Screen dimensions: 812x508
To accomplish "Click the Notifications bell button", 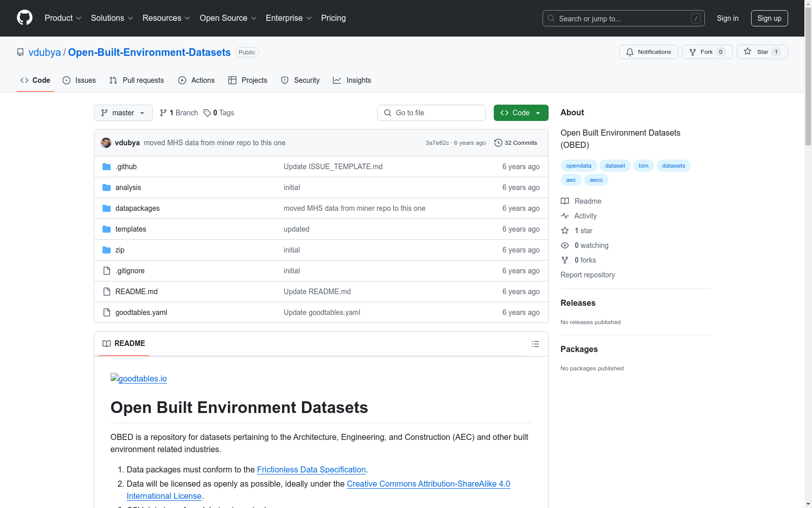I will click(649, 52).
